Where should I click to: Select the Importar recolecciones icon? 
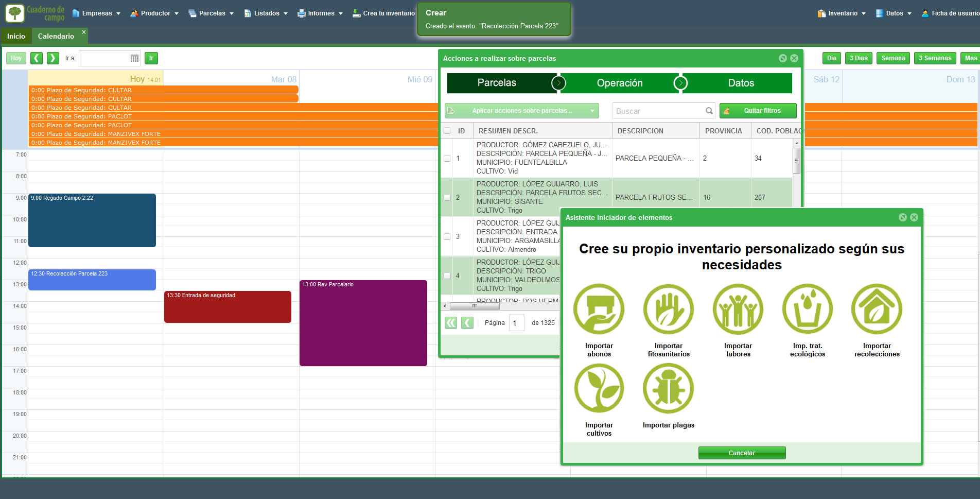pyautogui.click(x=877, y=309)
